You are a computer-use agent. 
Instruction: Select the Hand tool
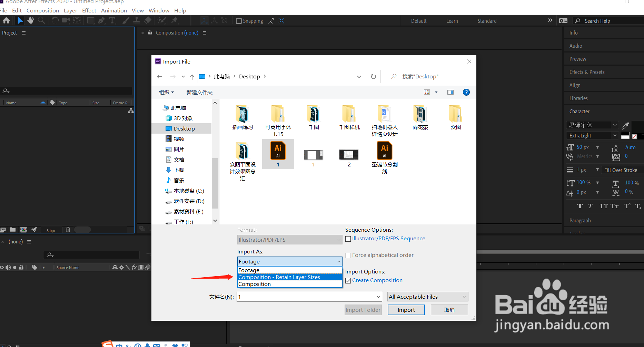pos(31,21)
